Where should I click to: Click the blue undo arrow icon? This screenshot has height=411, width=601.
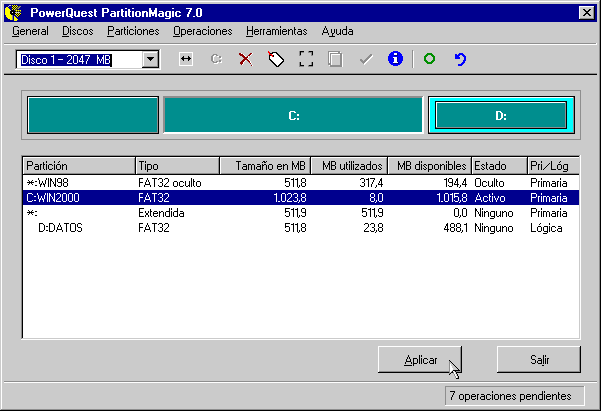click(x=460, y=59)
